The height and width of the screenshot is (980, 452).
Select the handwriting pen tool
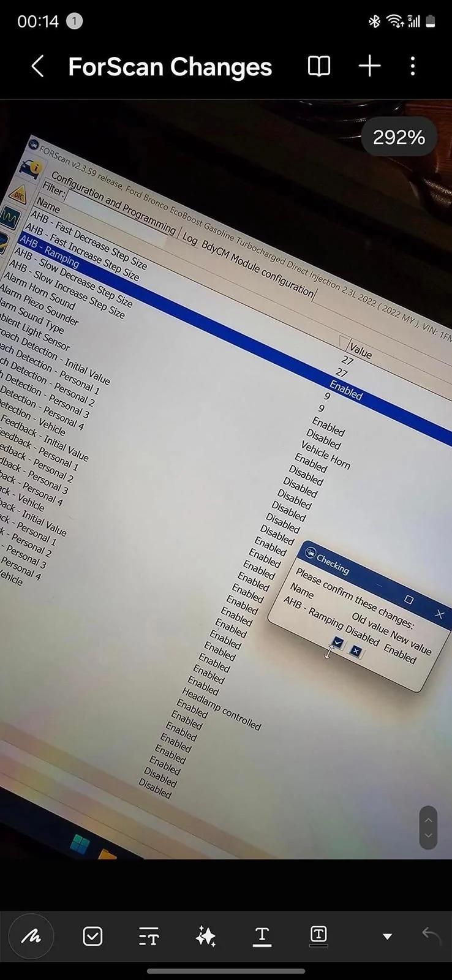(31, 936)
